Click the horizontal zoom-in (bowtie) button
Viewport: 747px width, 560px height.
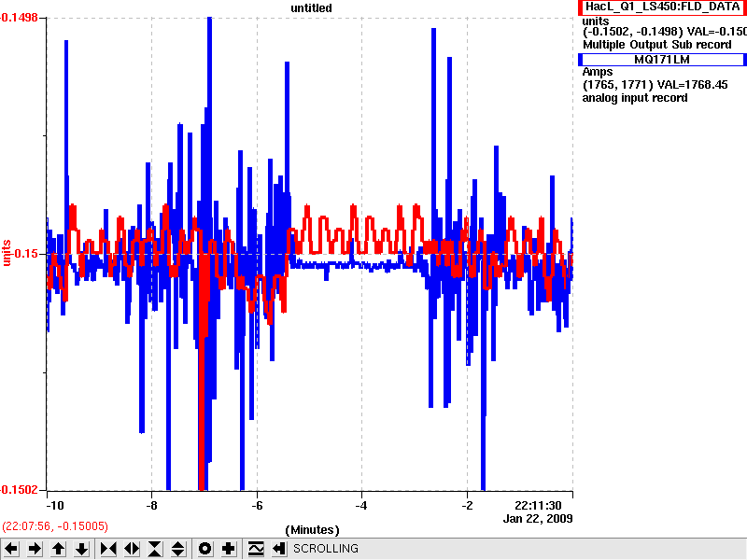pos(108,549)
